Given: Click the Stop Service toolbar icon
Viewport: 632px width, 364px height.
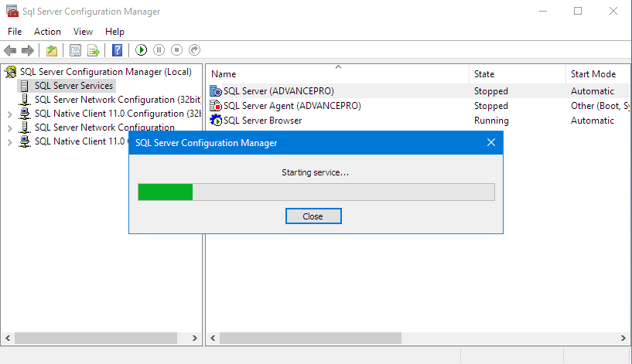Looking at the screenshot, I should coord(176,50).
